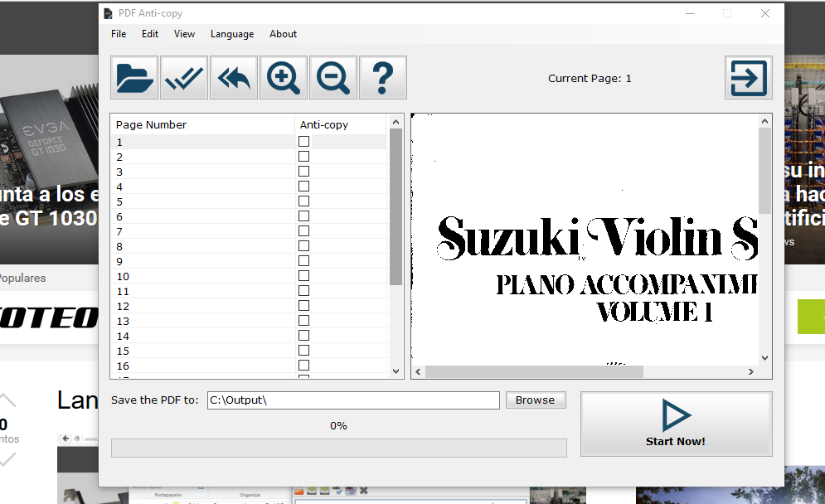Image resolution: width=825 pixels, height=504 pixels.
Task: Select all pages with double-check icon
Action: [x=183, y=78]
